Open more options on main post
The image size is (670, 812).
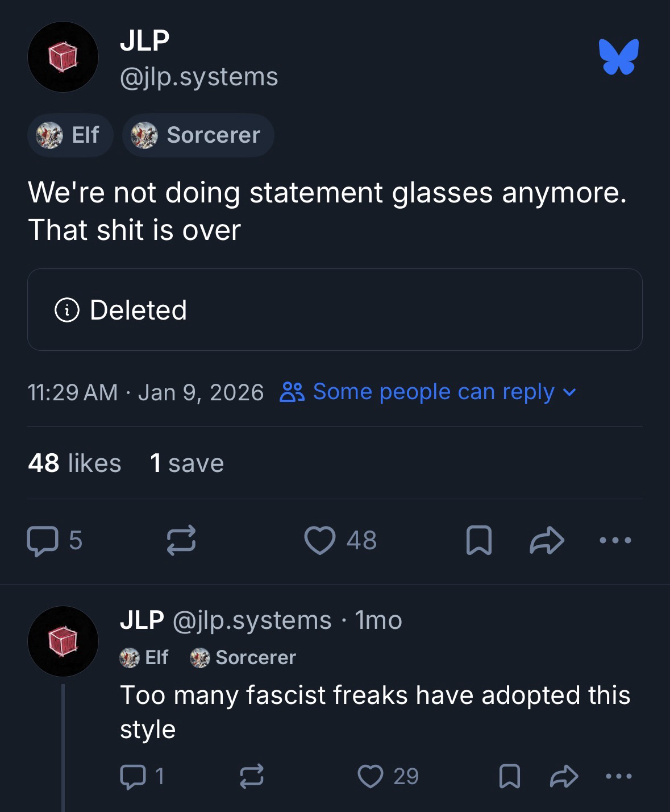tap(615, 540)
